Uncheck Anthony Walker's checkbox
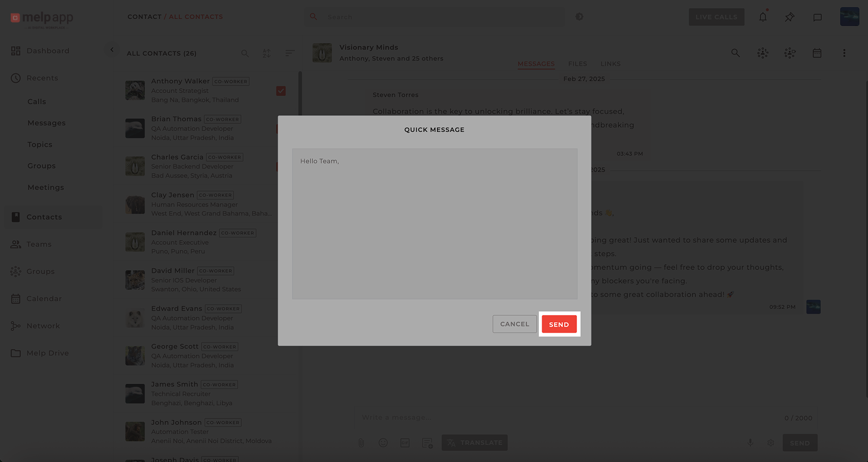This screenshot has height=462, width=868. coord(281,91)
